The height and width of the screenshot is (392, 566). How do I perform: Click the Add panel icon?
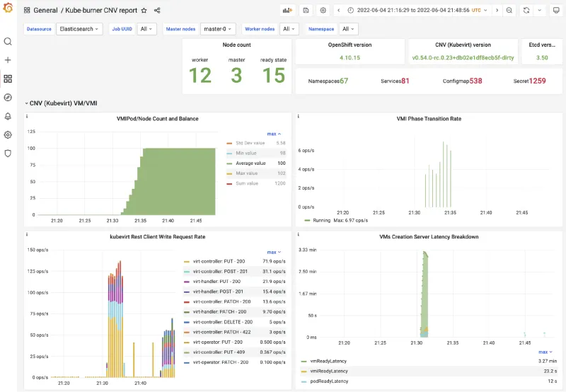point(288,11)
